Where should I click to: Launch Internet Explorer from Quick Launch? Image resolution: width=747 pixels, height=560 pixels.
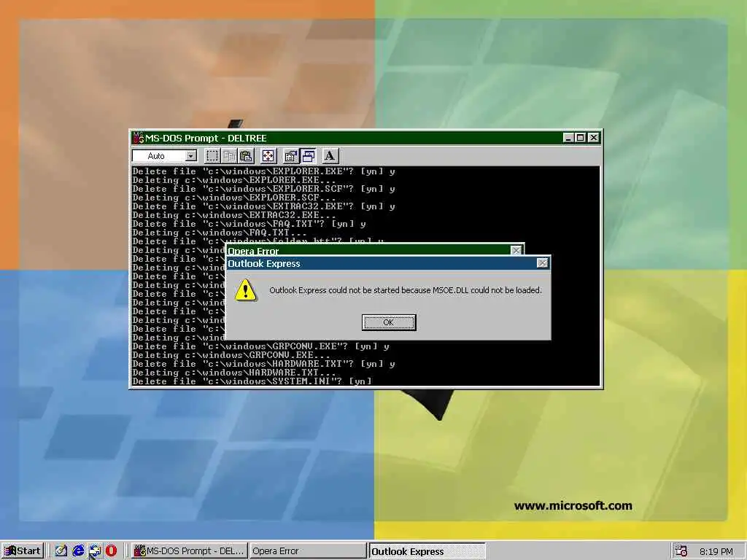point(78,551)
